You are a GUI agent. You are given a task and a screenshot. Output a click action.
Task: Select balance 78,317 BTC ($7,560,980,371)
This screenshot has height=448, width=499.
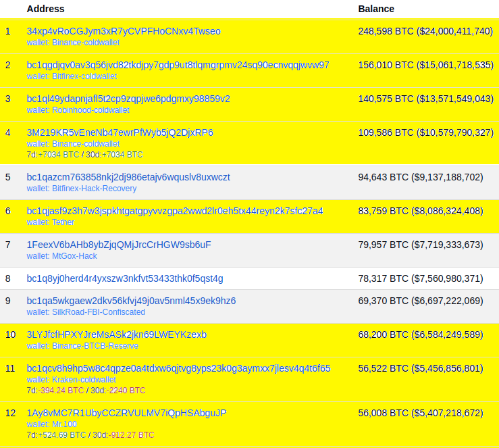click(421, 278)
